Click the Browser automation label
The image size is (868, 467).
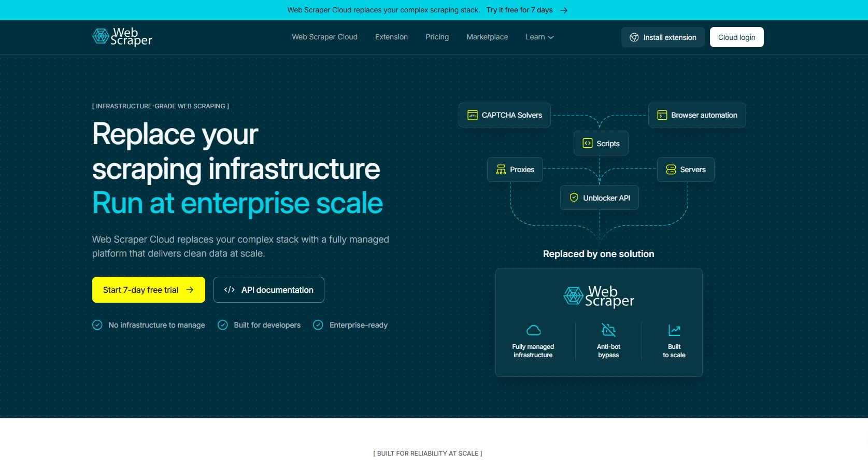(704, 115)
